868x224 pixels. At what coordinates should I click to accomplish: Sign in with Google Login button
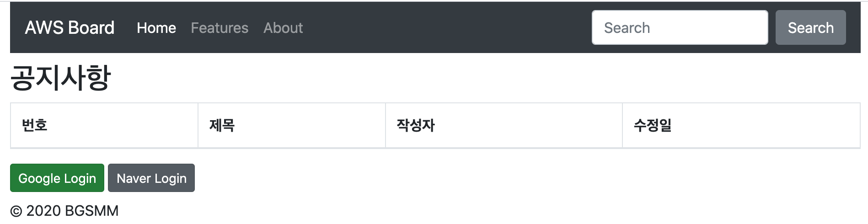point(57,178)
